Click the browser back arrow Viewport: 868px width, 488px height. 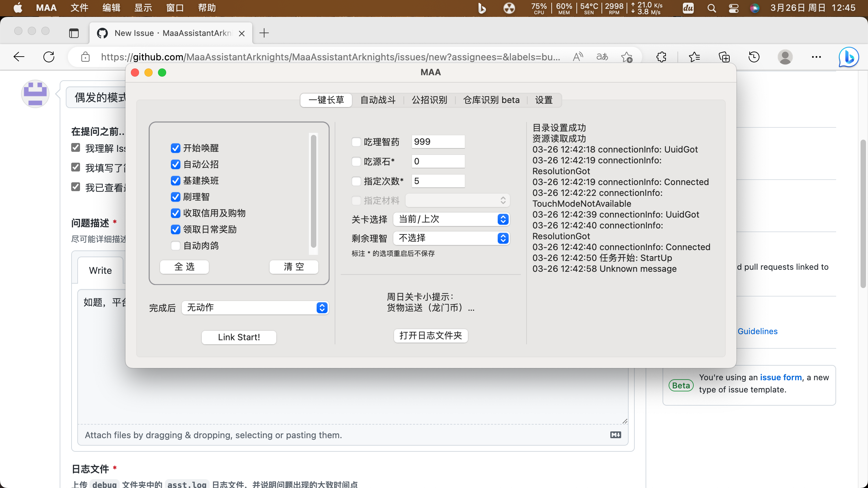(19, 57)
